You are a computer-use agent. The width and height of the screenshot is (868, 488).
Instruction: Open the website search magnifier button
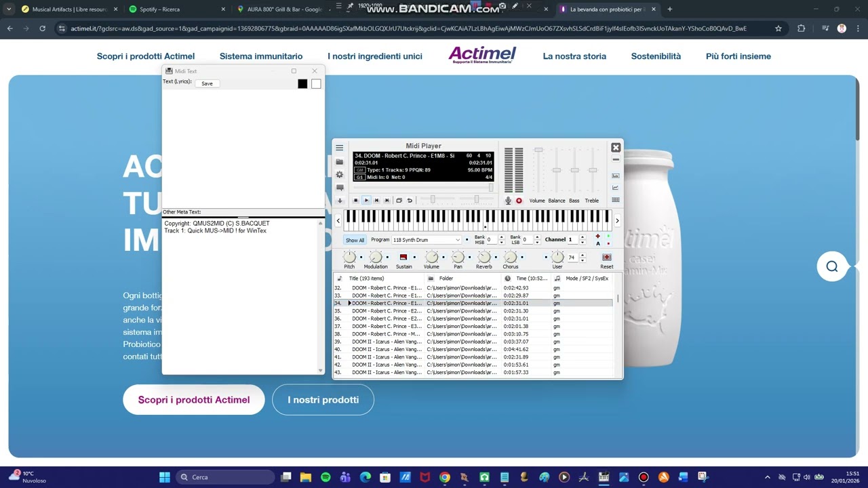click(x=832, y=266)
